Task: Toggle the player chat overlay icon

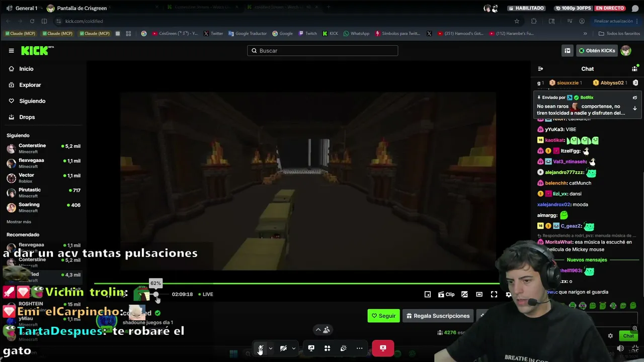Action: coord(464,295)
